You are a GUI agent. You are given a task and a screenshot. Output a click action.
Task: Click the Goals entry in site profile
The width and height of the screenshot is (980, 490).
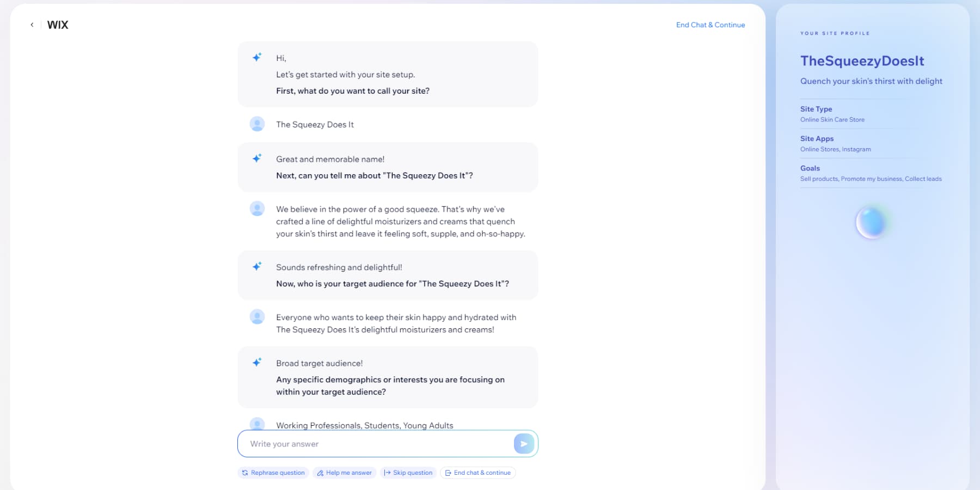pos(810,168)
